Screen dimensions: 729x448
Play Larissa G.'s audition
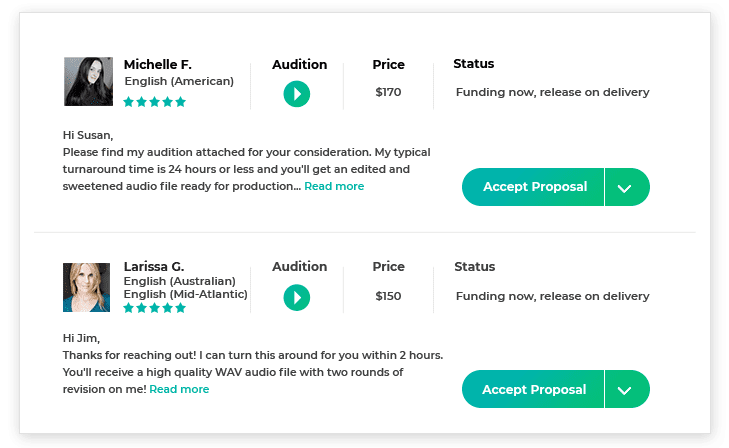pos(297,297)
